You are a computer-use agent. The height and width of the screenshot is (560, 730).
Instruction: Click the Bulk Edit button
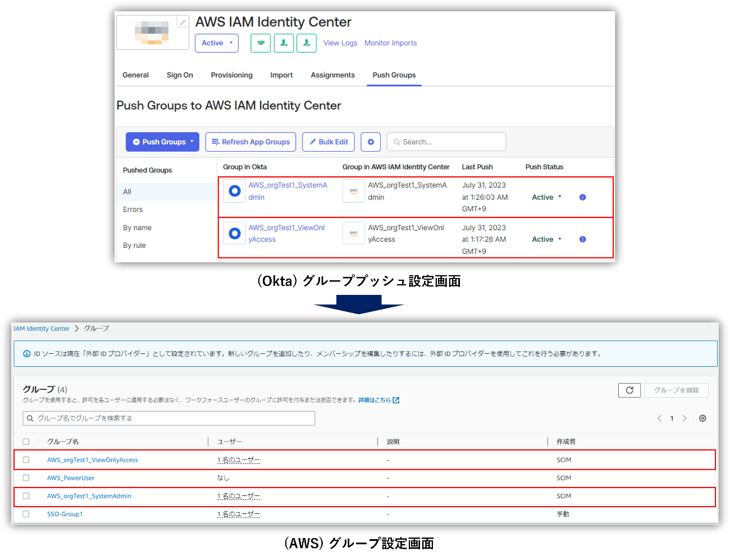(x=328, y=142)
